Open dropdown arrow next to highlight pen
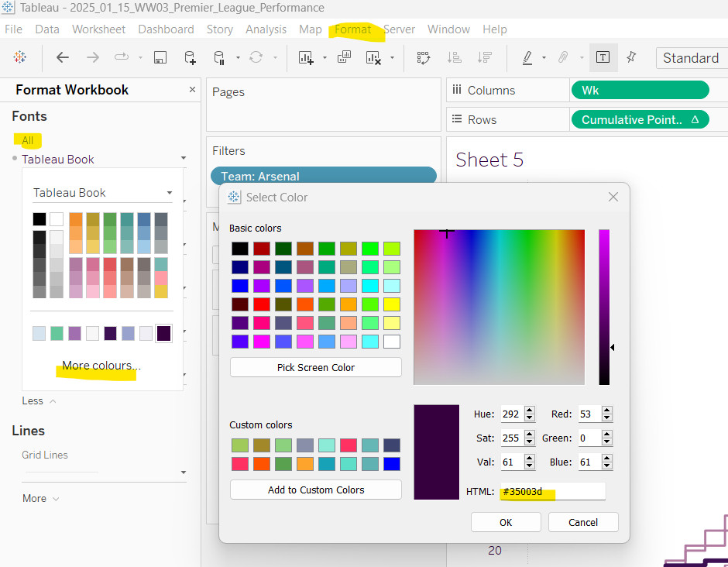Viewport: 728px width, 567px height. tap(544, 58)
